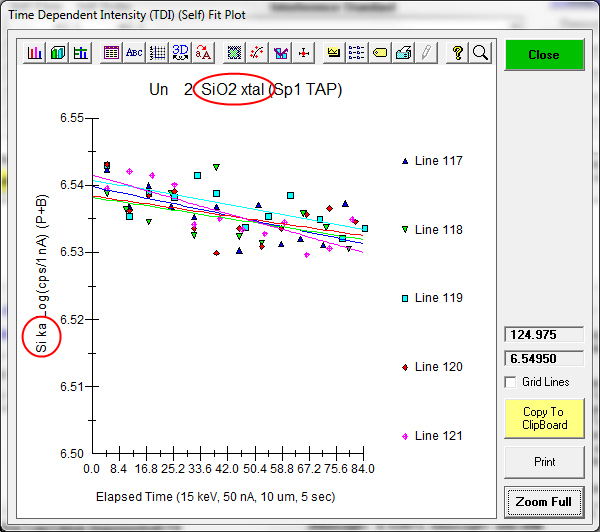Viewport: 600px width, 532px height.
Task: Click the yellow tag label icon
Action: point(380,53)
